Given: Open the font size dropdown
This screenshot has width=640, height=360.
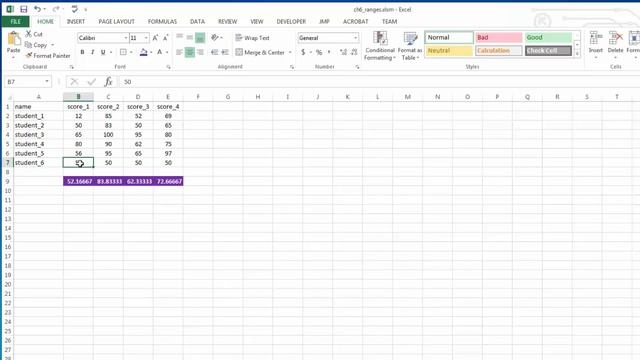Looking at the screenshot, I should pyautogui.click(x=146, y=38).
